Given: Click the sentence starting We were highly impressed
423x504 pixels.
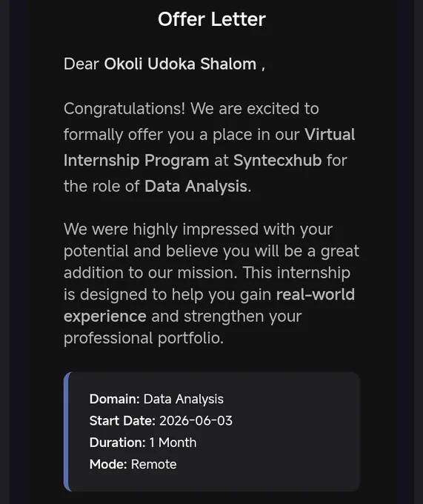Looking at the screenshot, I should [x=211, y=251].
